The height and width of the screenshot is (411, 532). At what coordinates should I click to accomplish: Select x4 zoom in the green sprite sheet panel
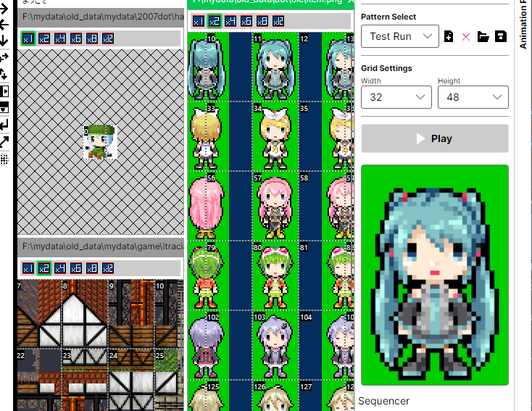click(x=230, y=21)
